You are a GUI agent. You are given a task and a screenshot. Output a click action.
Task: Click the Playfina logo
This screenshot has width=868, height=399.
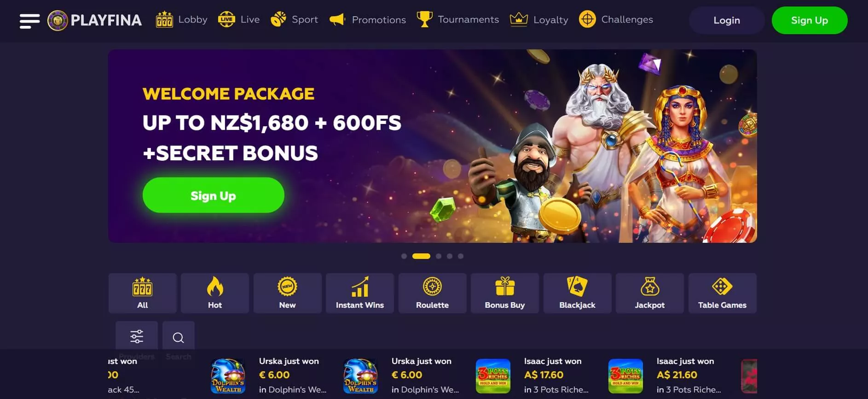tap(95, 20)
